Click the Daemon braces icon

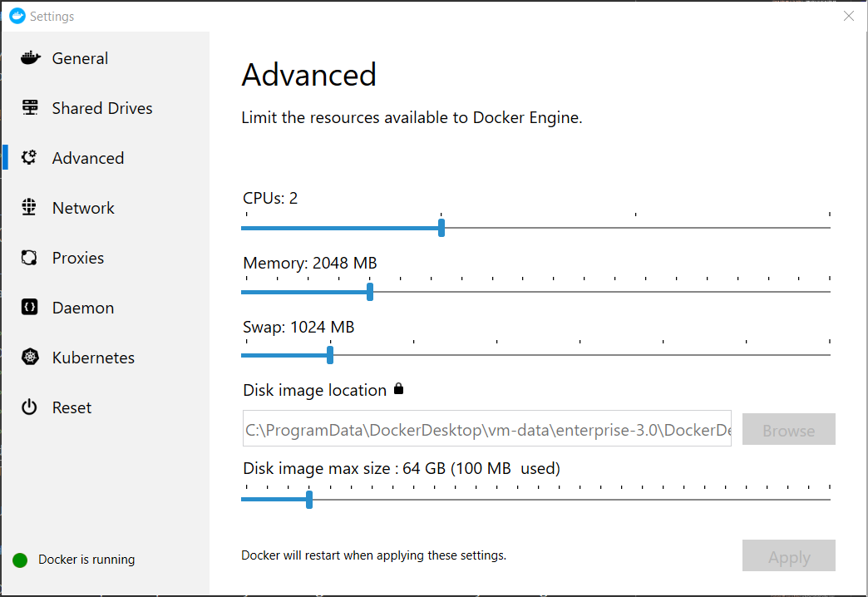[30, 308]
